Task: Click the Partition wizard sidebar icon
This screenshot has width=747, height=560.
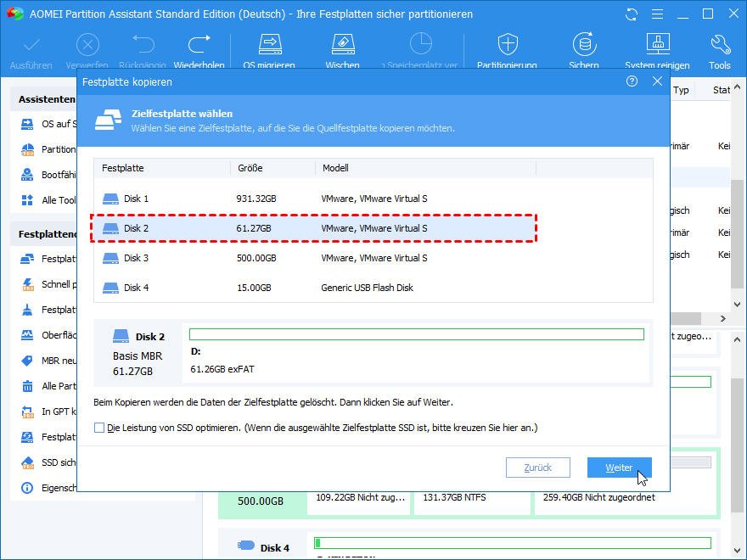Action: [27, 149]
